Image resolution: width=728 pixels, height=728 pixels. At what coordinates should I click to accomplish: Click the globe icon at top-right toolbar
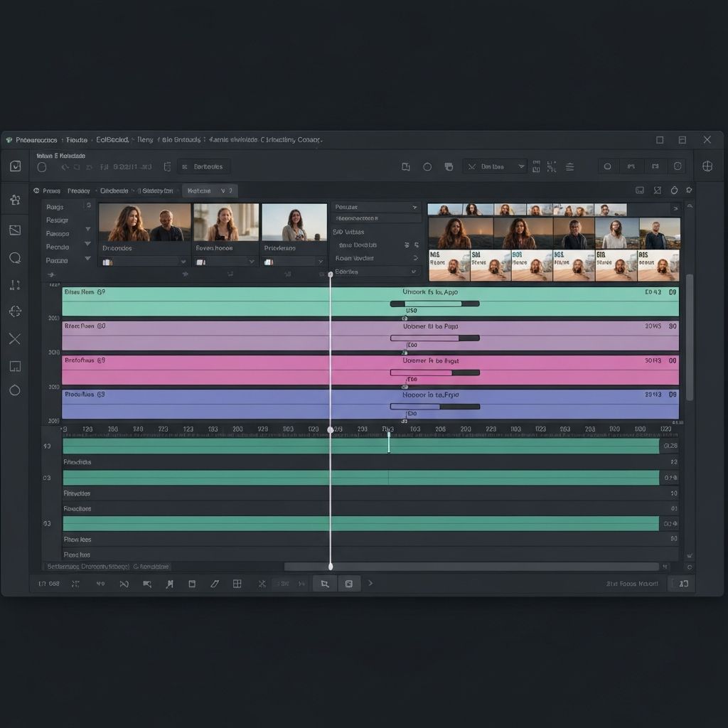coord(707,166)
